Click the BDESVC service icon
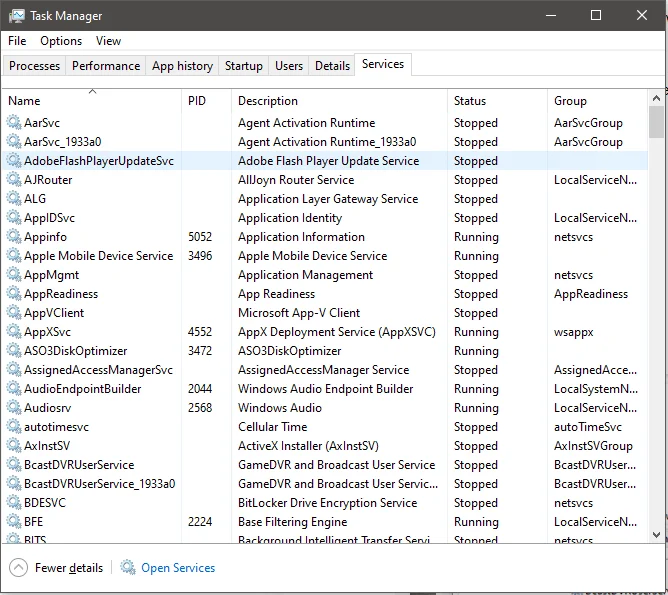The height and width of the screenshot is (595, 668). tap(14, 503)
